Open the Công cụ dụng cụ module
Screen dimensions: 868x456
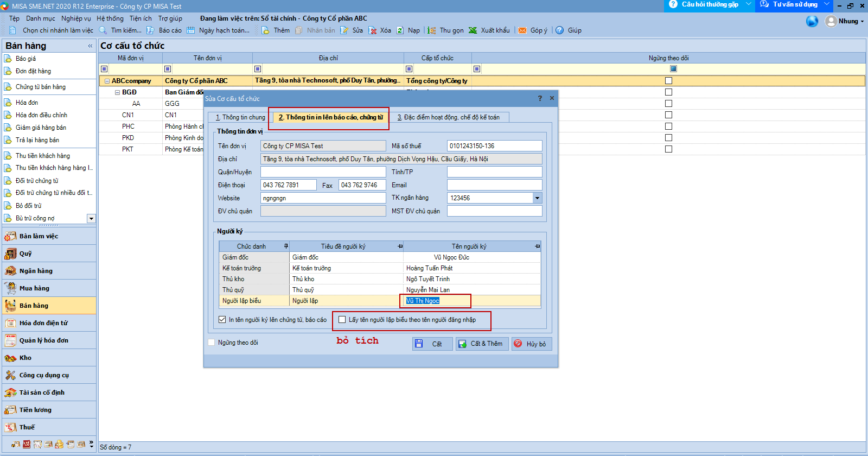49,375
